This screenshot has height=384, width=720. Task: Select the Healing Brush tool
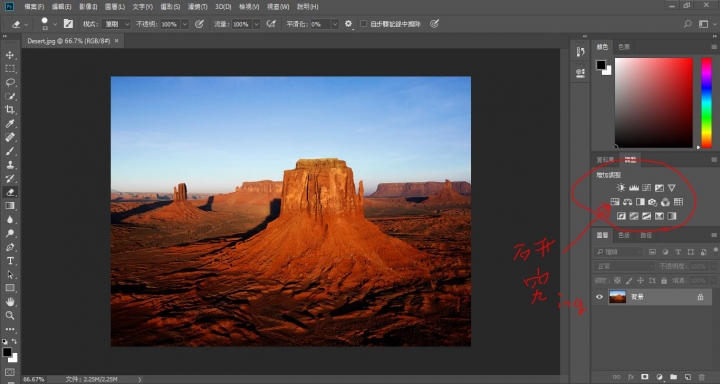(x=10, y=137)
